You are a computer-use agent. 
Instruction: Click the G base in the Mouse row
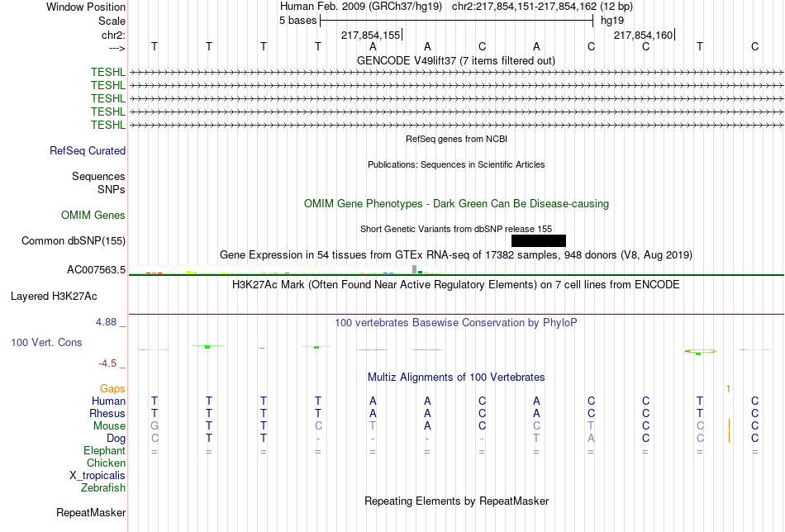pos(155,426)
